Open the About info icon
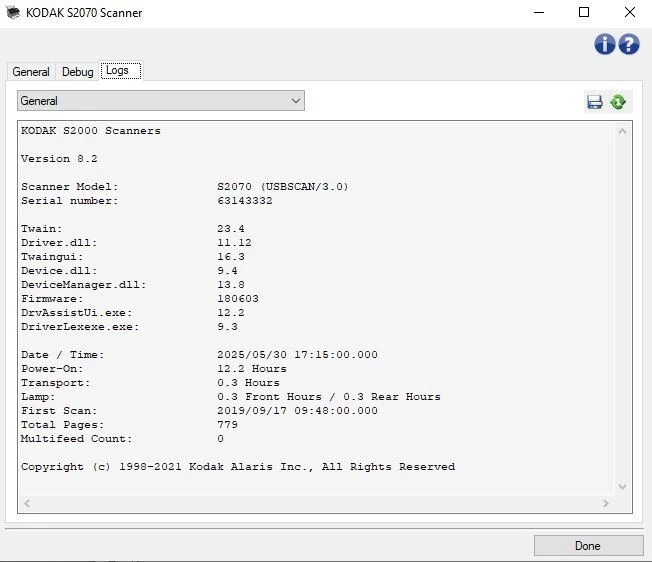Image resolution: width=652 pixels, height=562 pixels. pyautogui.click(x=605, y=44)
